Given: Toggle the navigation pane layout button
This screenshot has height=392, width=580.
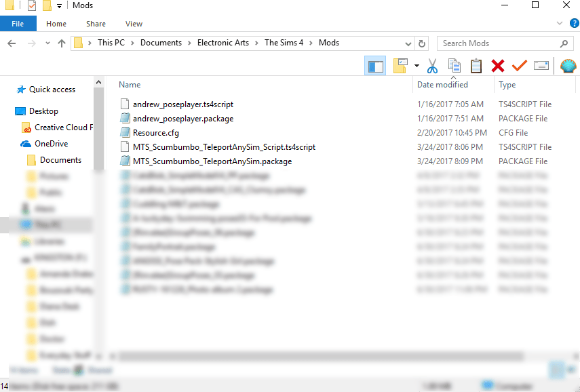Looking at the screenshot, I should [375, 66].
